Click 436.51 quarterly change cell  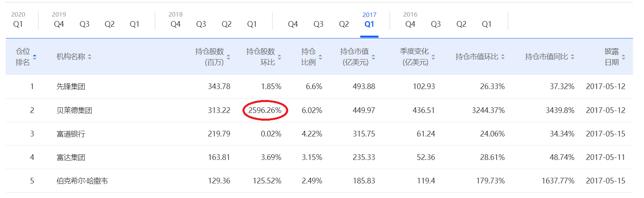tap(424, 111)
